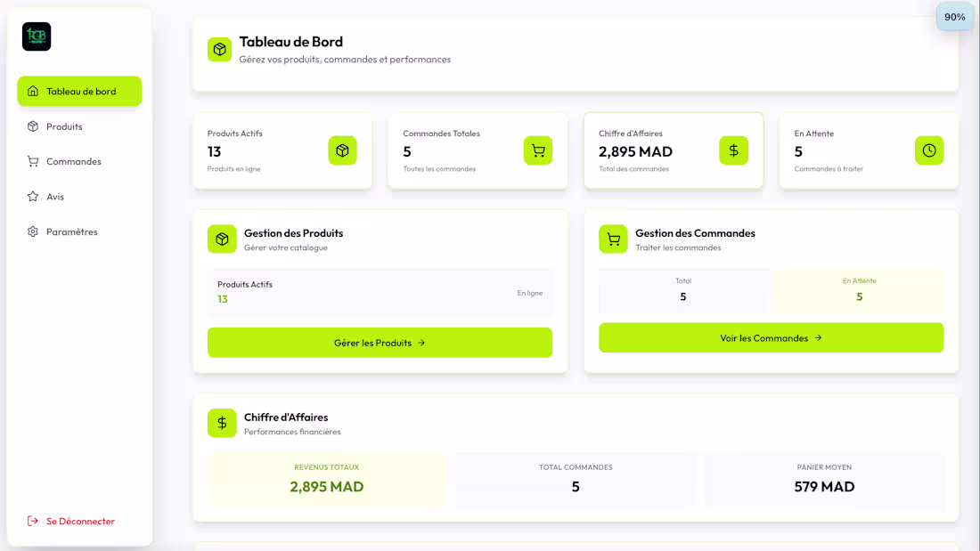The width and height of the screenshot is (980, 551).
Task: Click the cart icon beside Gestion des Commandes
Action: (613, 239)
